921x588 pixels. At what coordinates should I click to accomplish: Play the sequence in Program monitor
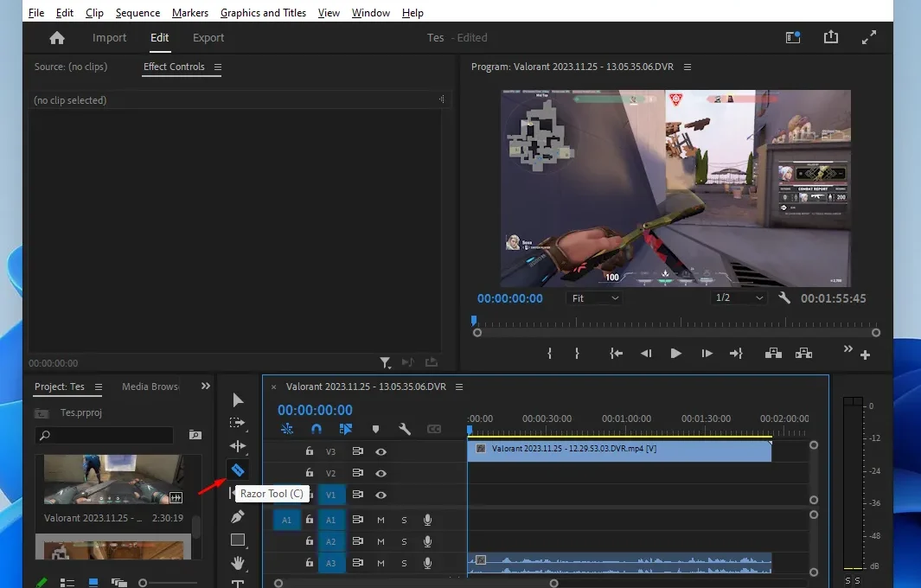tap(676, 353)
